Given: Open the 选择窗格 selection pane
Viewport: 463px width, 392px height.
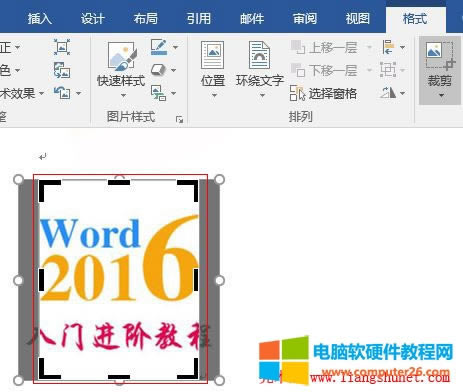Looking at the screenshot, I should pyautogui.click(x=323, y=93).
